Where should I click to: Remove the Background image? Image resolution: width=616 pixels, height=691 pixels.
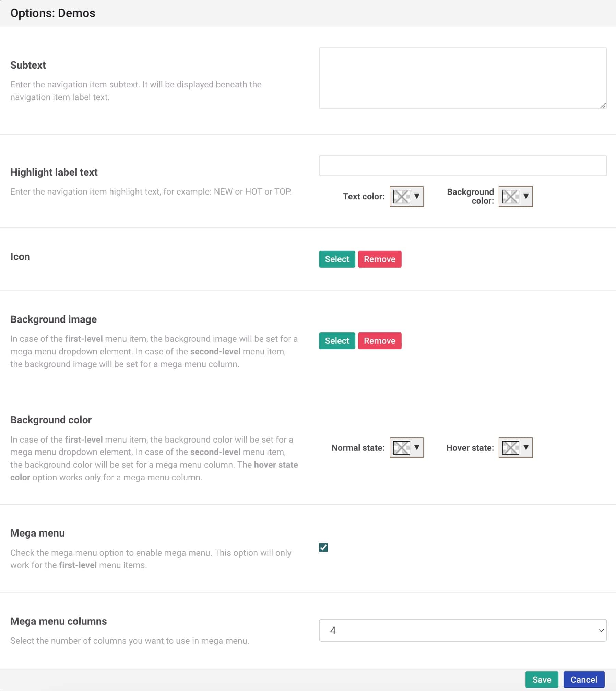(380, 341)
